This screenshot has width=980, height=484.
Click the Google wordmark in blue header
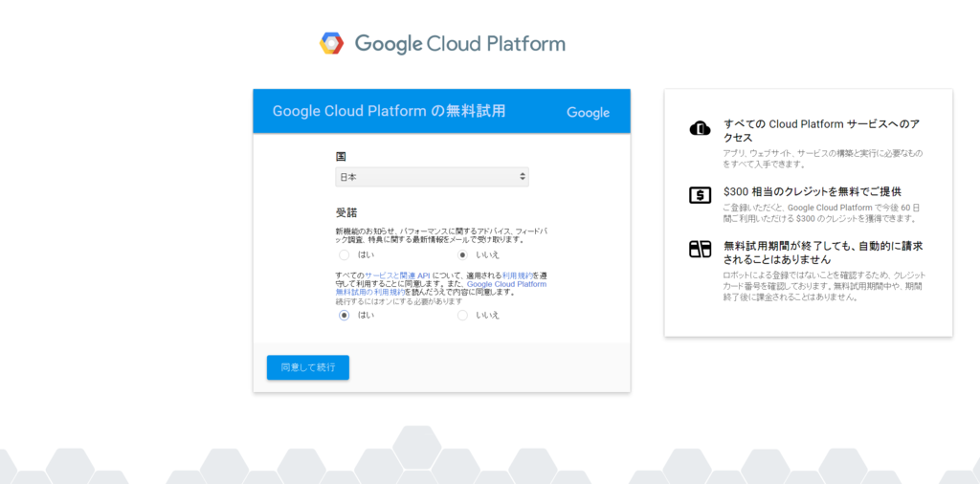click(x=589, y=113)
